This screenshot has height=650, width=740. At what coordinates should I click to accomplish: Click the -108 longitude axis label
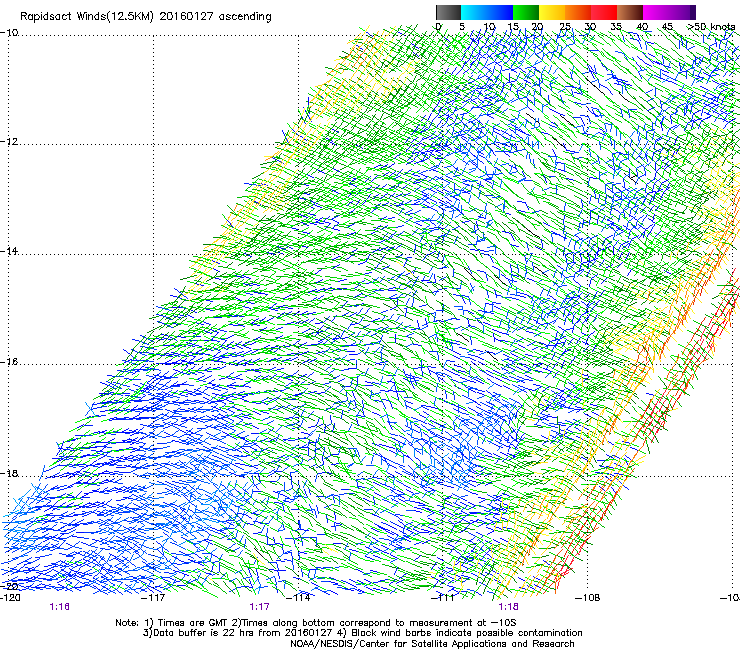pyautogui.click(x=588, y=597)
